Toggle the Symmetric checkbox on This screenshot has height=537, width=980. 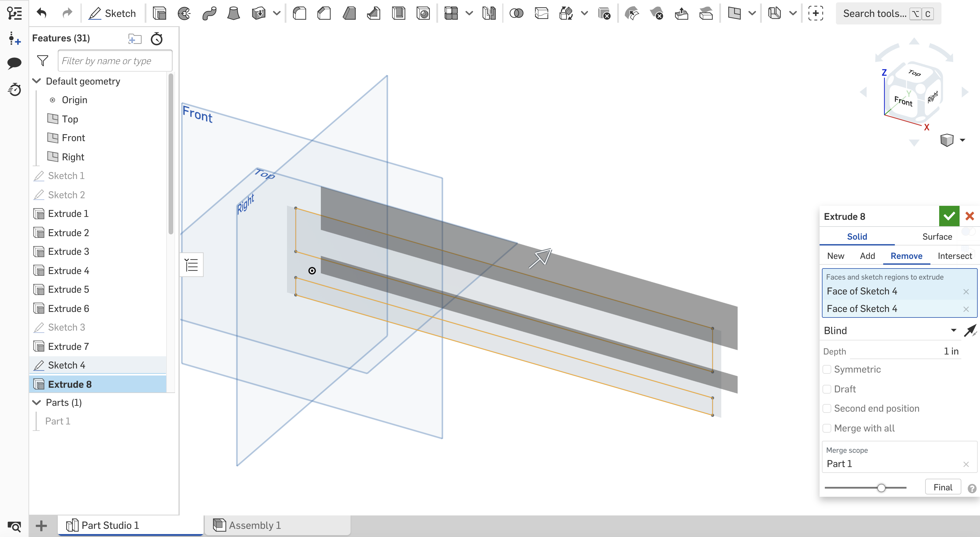829,369
